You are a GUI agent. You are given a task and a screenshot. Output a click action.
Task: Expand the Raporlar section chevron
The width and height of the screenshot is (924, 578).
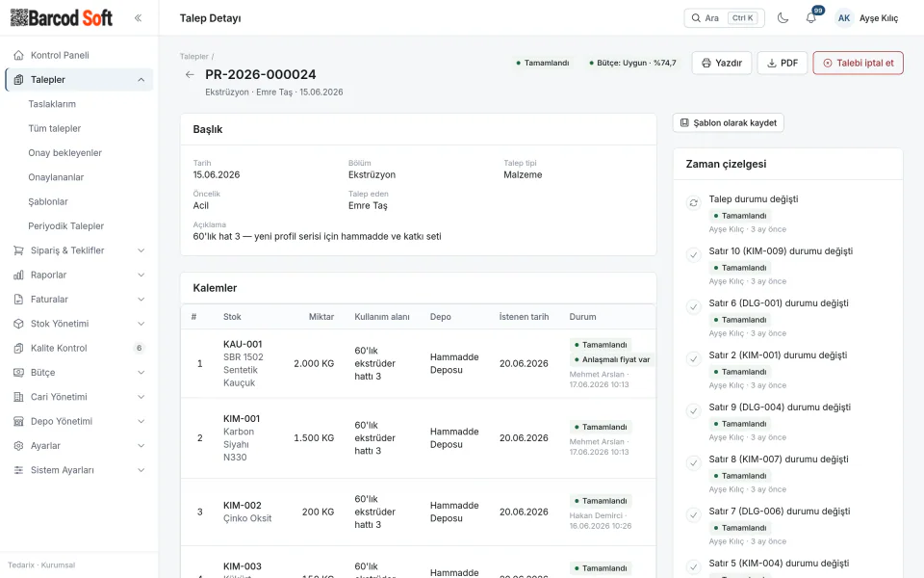click(x=141, y=275)
